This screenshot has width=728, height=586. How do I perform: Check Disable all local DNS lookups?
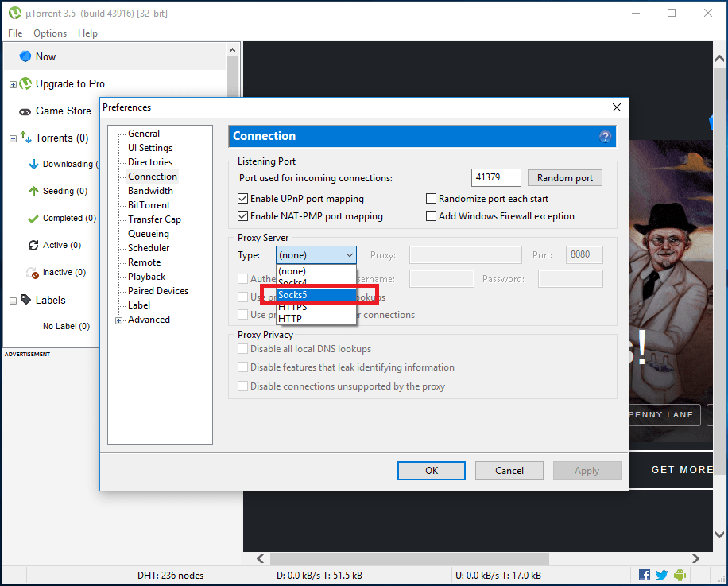[x=243, y=349]
